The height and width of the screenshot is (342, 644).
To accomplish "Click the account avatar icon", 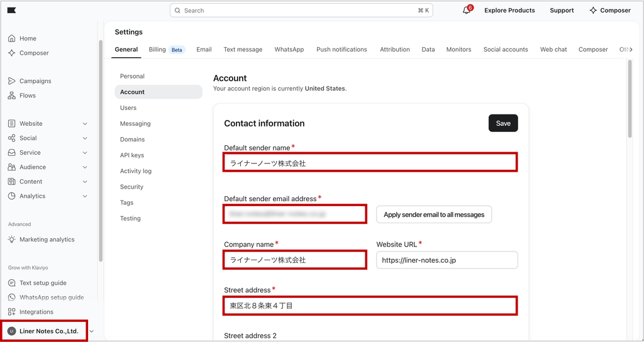I will [x=11, y=331].
